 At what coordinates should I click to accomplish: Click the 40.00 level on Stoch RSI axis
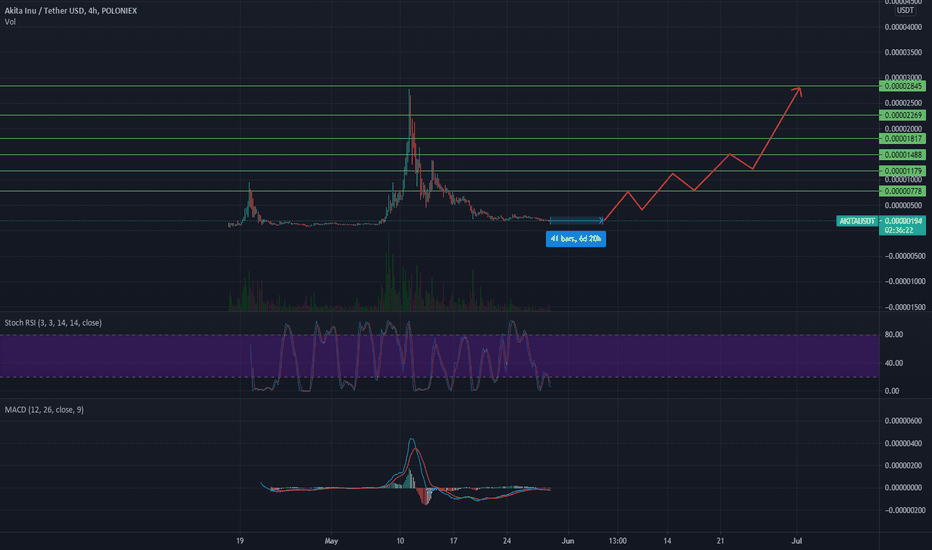[x=894, y=363]
